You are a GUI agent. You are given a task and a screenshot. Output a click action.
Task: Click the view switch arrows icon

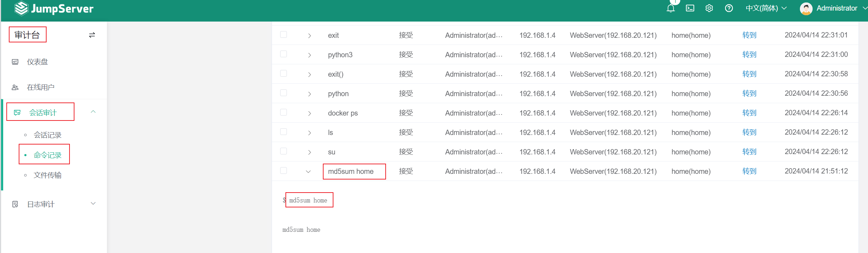tap(92, 35)
